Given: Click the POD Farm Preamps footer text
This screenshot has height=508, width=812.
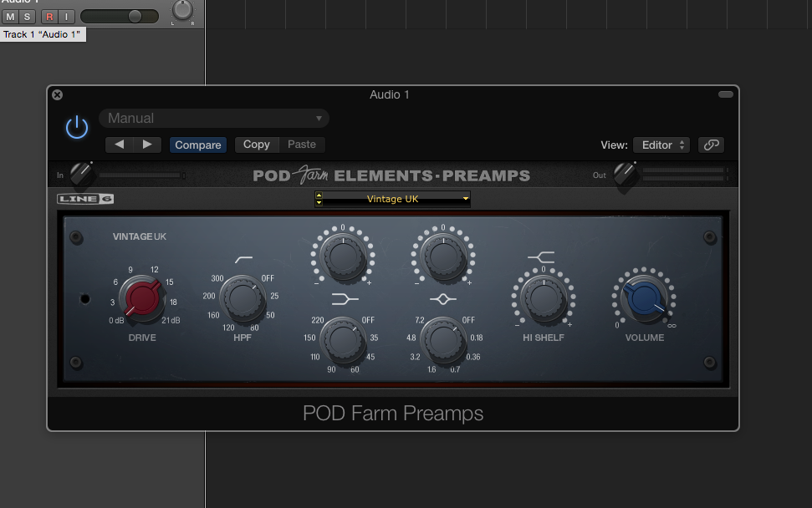Looking at the screenshot, I should click(x=393, y=414).
